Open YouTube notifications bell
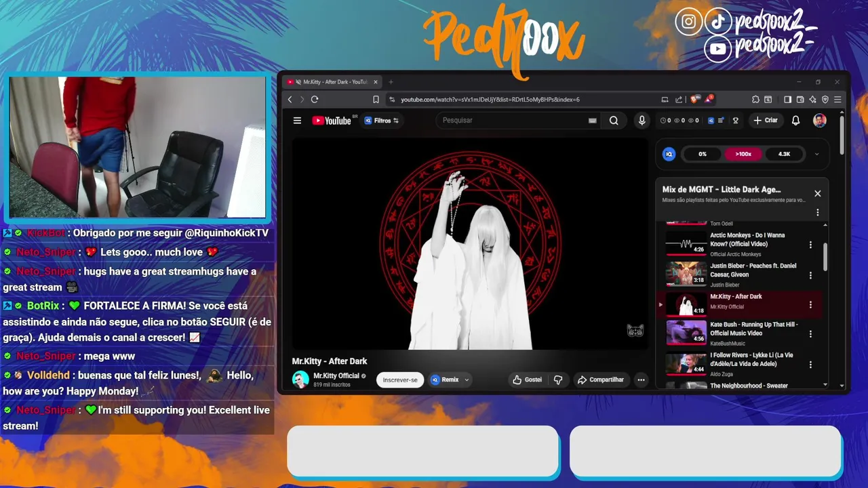This screenshot has height=488, width=868. [x=796, y=121]
